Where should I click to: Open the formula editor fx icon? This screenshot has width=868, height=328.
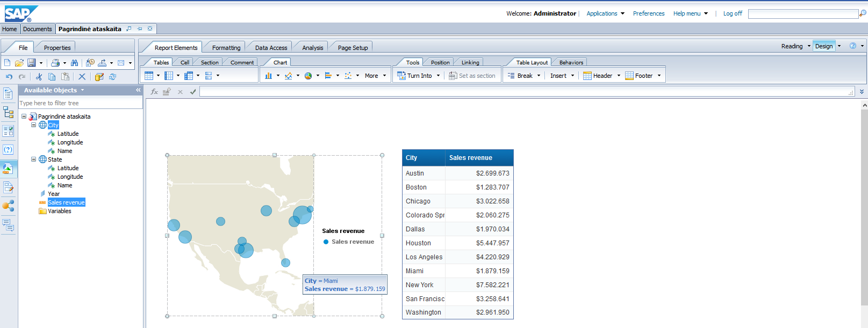[x=154, y=92]
